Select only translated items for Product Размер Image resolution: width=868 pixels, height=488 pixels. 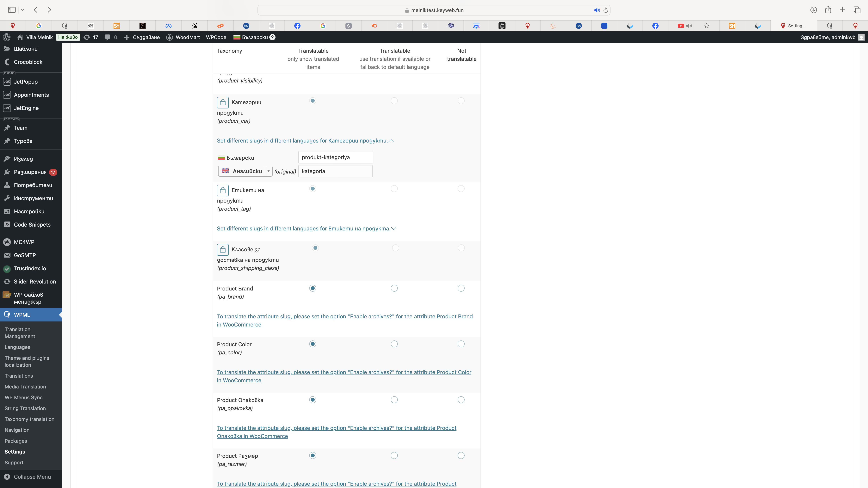[x=313, y=456]
